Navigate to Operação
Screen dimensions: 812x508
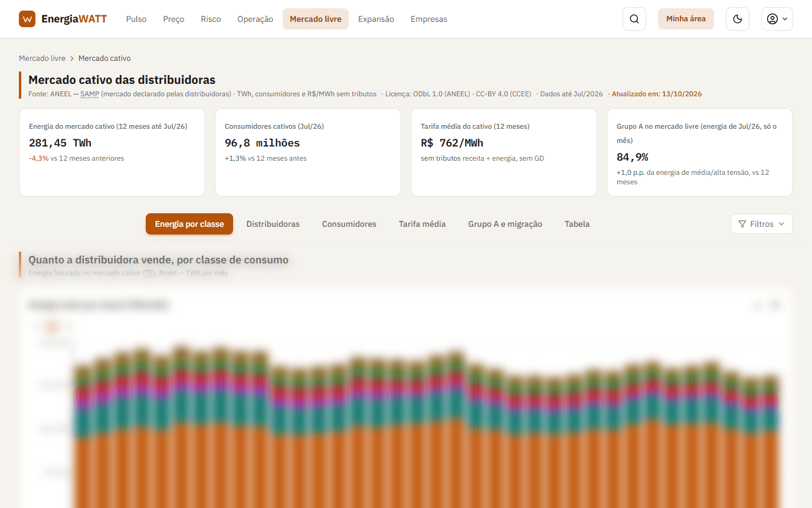click(255, 19)
